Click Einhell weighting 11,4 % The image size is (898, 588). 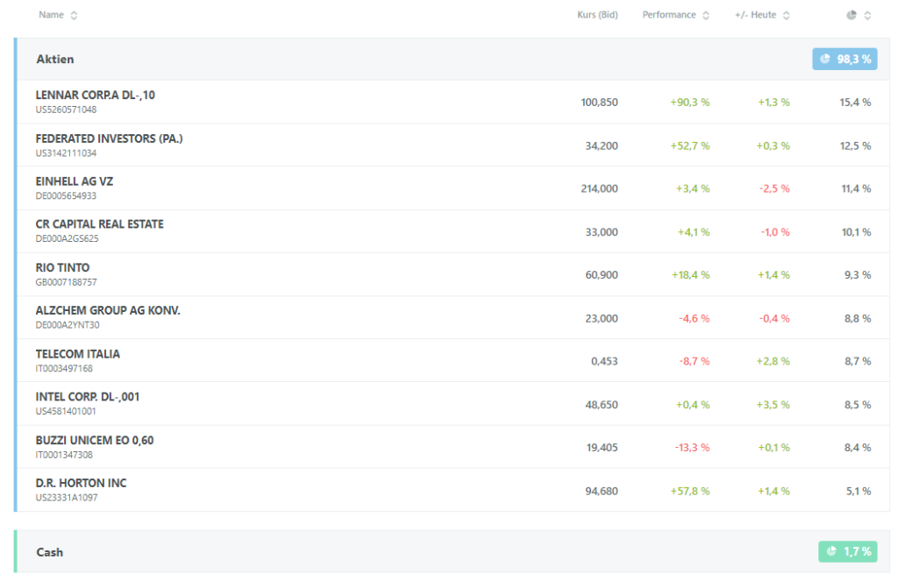coord(856,189)
